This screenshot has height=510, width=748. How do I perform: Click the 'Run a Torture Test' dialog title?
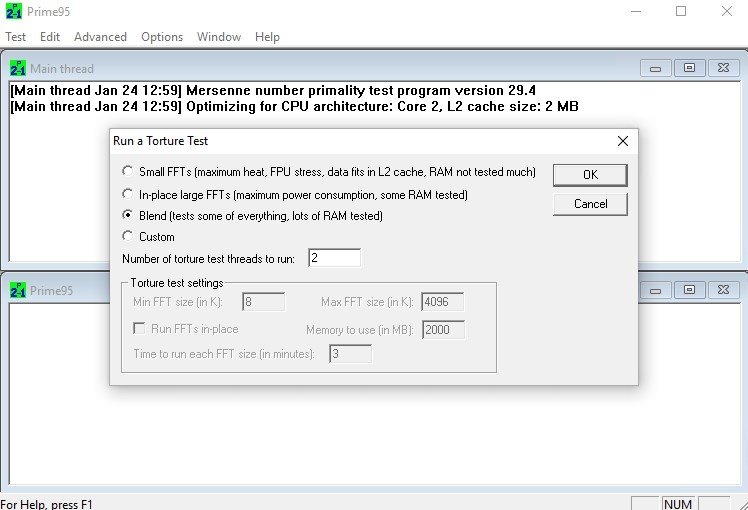click(160, 141)
